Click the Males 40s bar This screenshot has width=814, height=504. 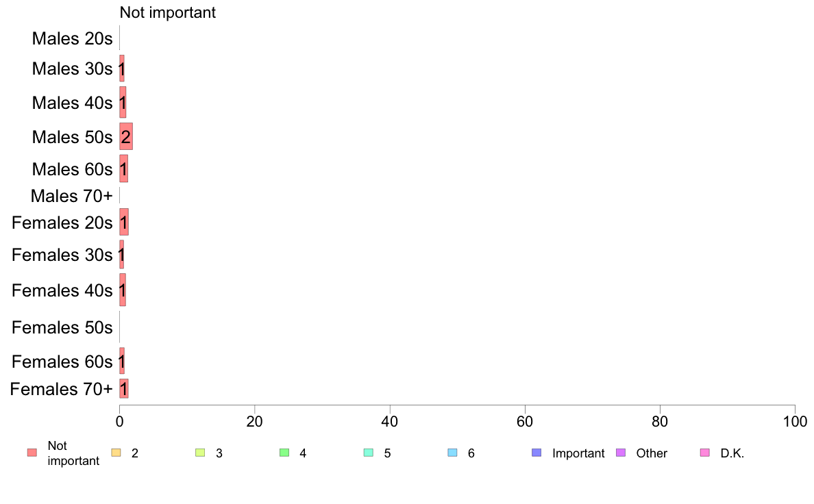click(x=123, y=102)
